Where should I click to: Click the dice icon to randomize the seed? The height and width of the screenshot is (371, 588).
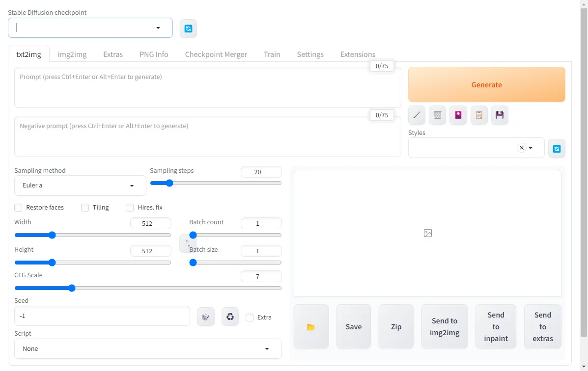click(x=205, y=317)
